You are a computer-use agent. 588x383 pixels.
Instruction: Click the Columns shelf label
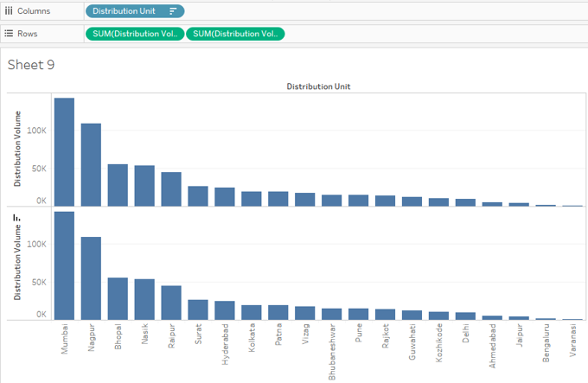pos(34,11)
